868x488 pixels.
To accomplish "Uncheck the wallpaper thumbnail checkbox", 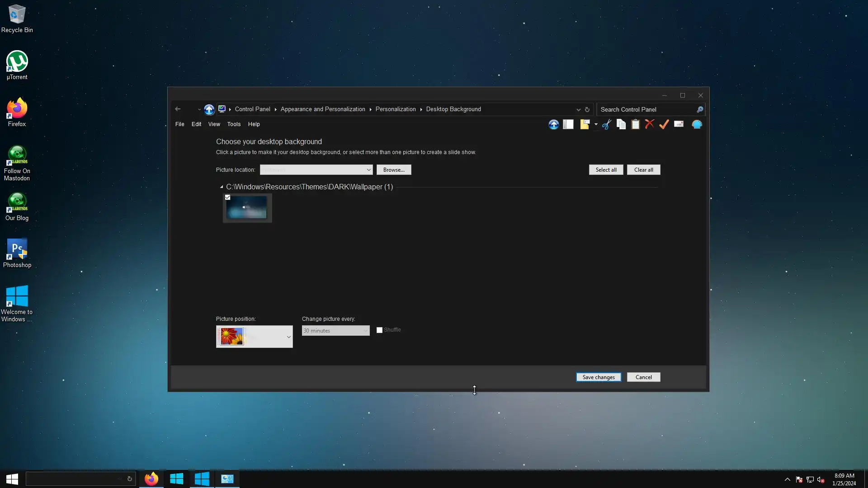I will [x=228, y=197].
